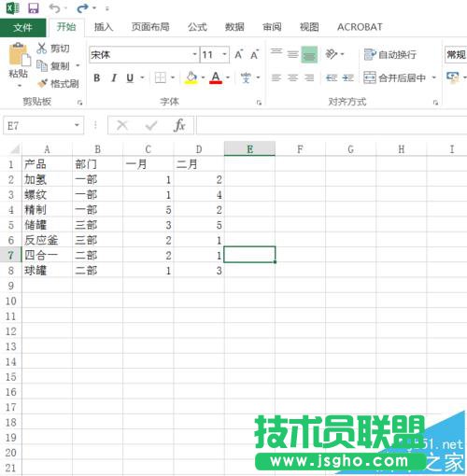The image size is (467, 476).
Task: Expand the font color dropdown arrow
Action: (228, 77)
